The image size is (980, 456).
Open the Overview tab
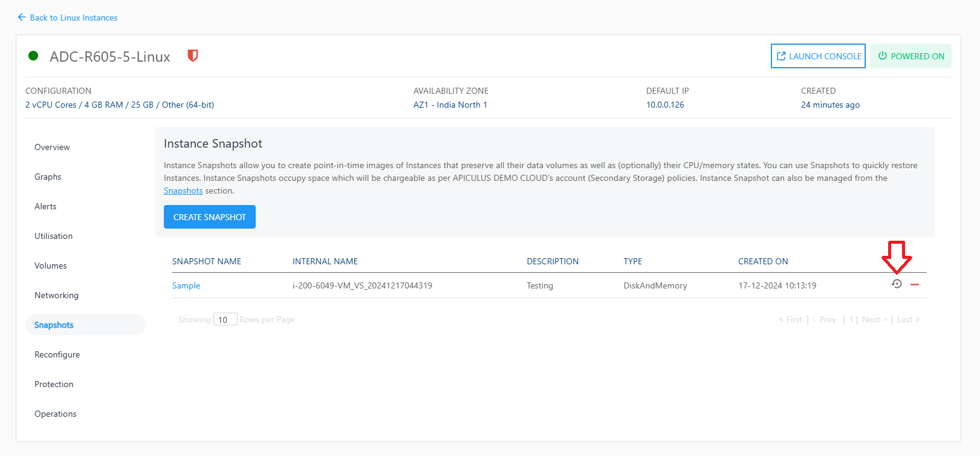pos(52,147)
